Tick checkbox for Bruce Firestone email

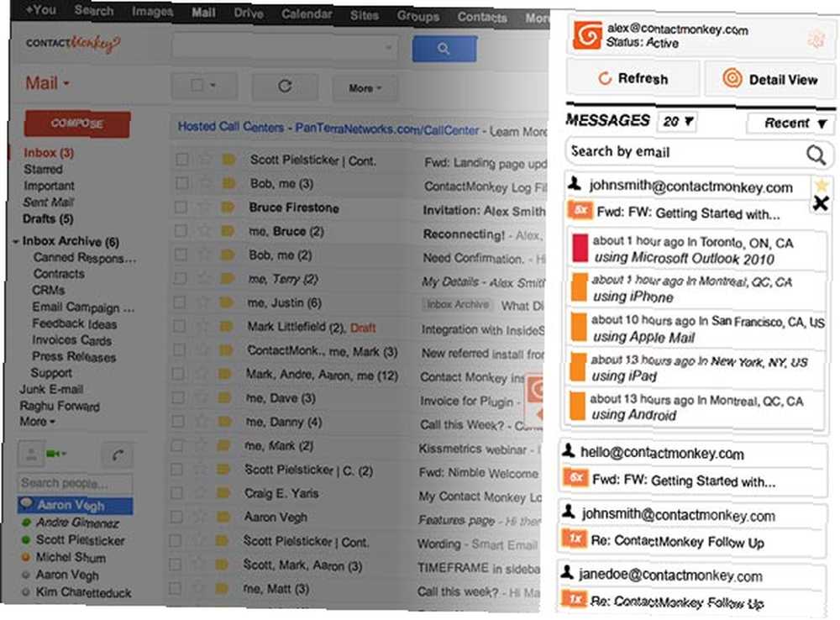point(181,207)
